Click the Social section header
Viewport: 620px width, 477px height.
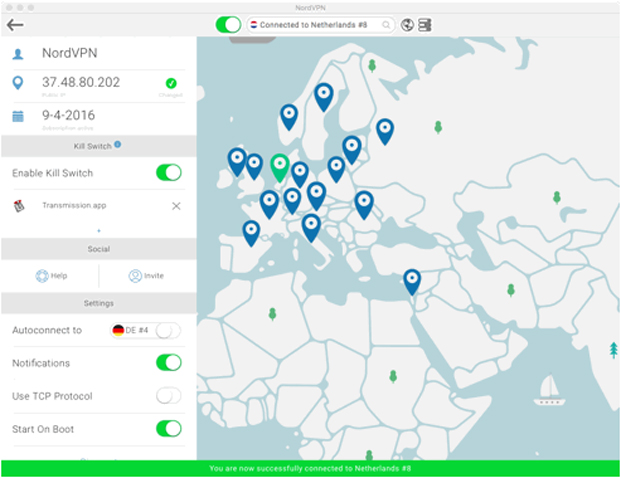99,249
